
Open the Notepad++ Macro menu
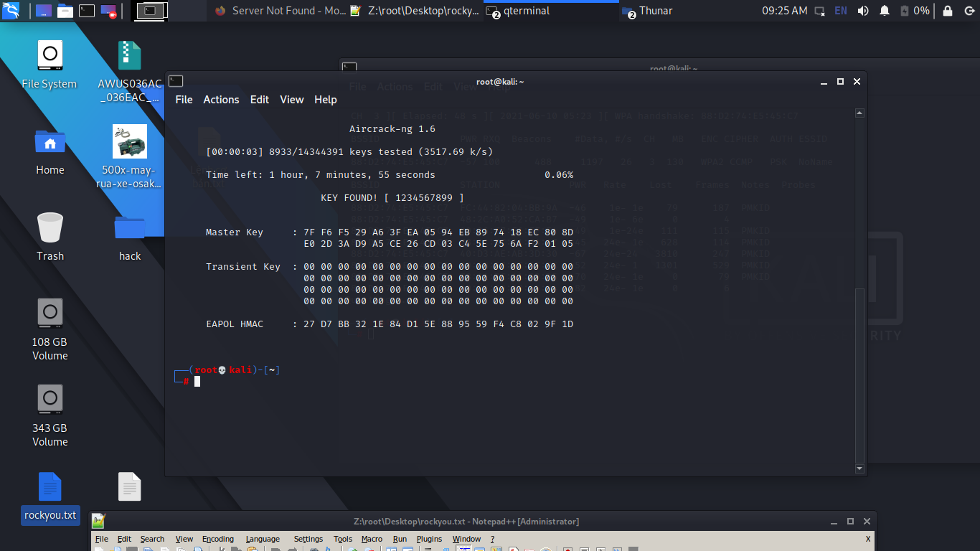(372, 539)
